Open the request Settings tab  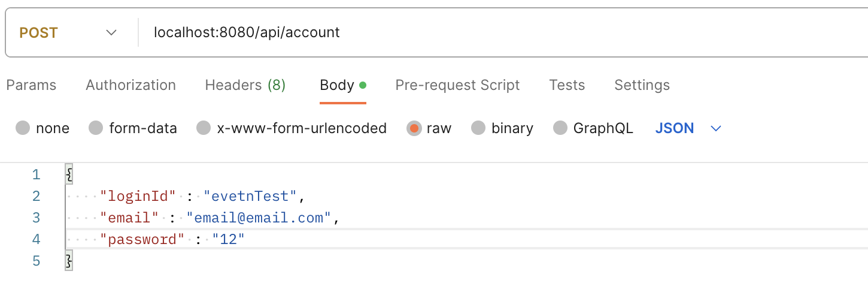[x=642, y=85]
